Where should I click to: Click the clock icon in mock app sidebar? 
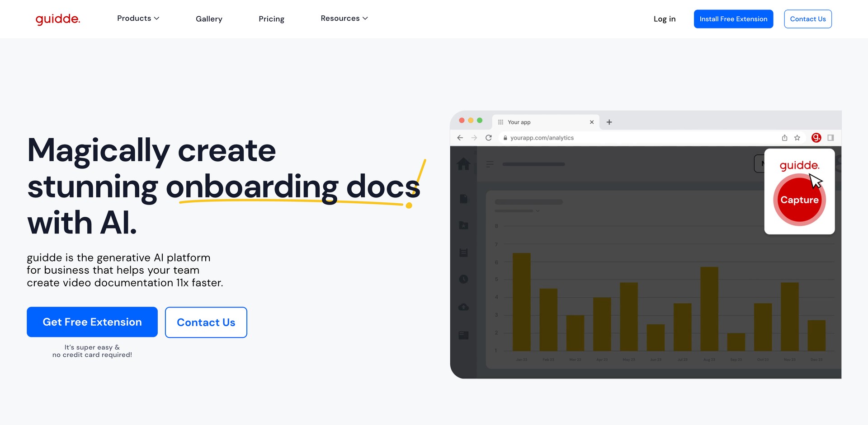click(x=463, y=279)
